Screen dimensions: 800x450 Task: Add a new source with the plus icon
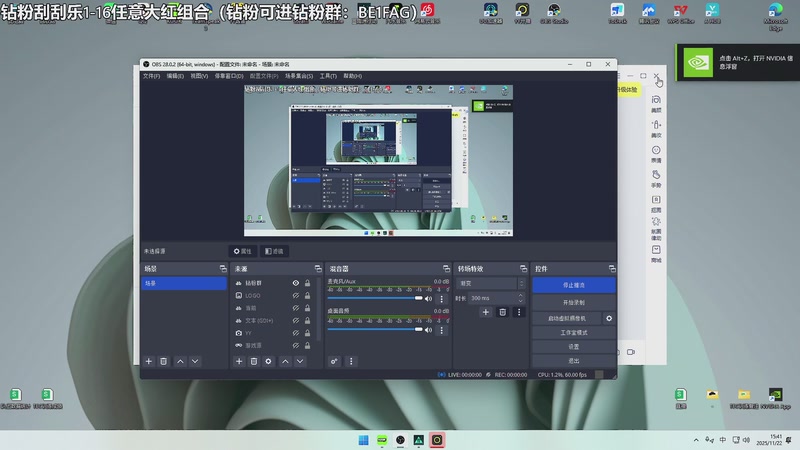(x=239, y=361)
